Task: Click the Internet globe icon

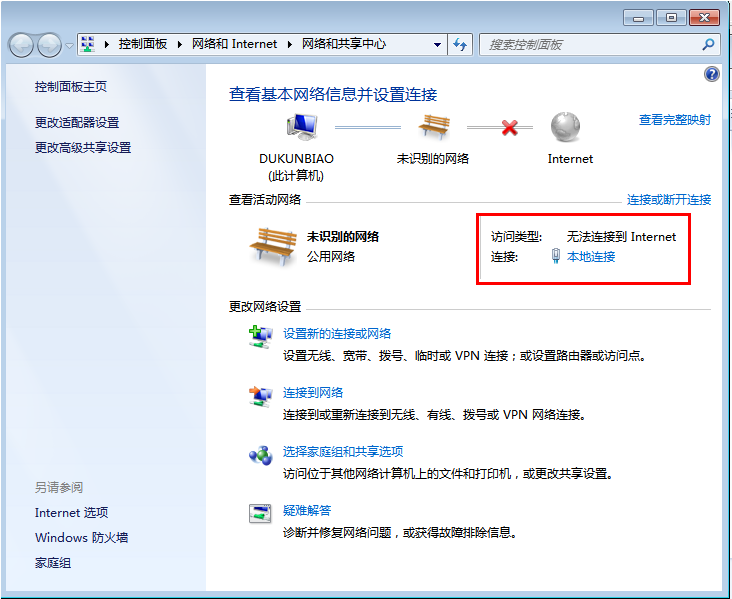Action: click(566, 127)
